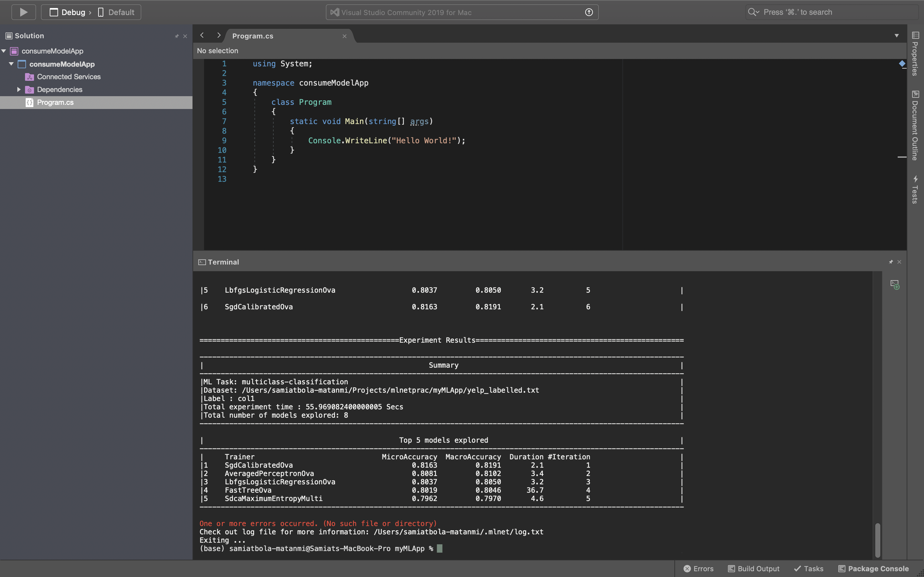
Task: Click the Run play button
Action: pyautogui.click(x=23, y=12)
